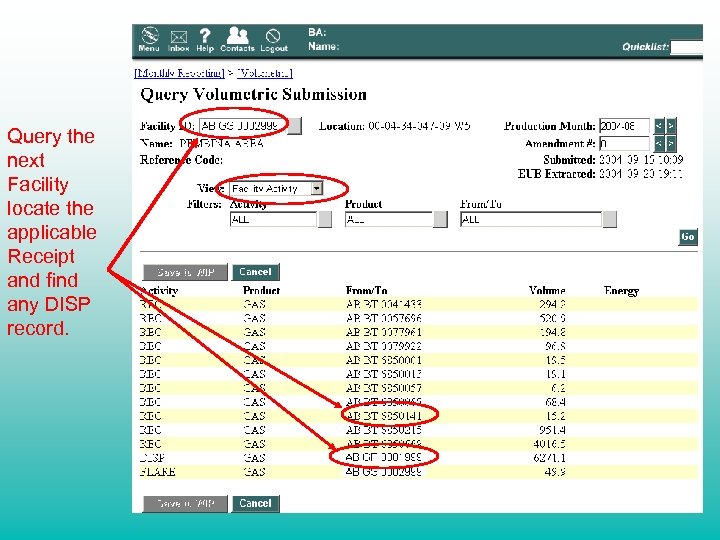The image size is (720, 540).
Task: Click the Energy column header
Action: (x=621, y=290)
